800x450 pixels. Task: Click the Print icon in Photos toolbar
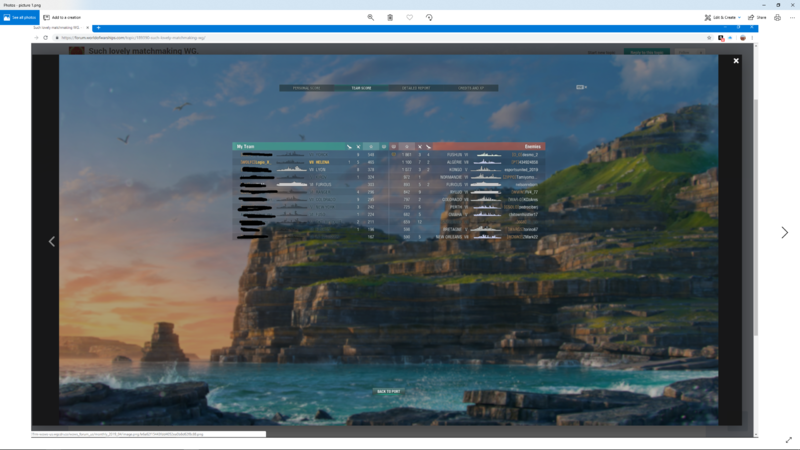(777, 17)
